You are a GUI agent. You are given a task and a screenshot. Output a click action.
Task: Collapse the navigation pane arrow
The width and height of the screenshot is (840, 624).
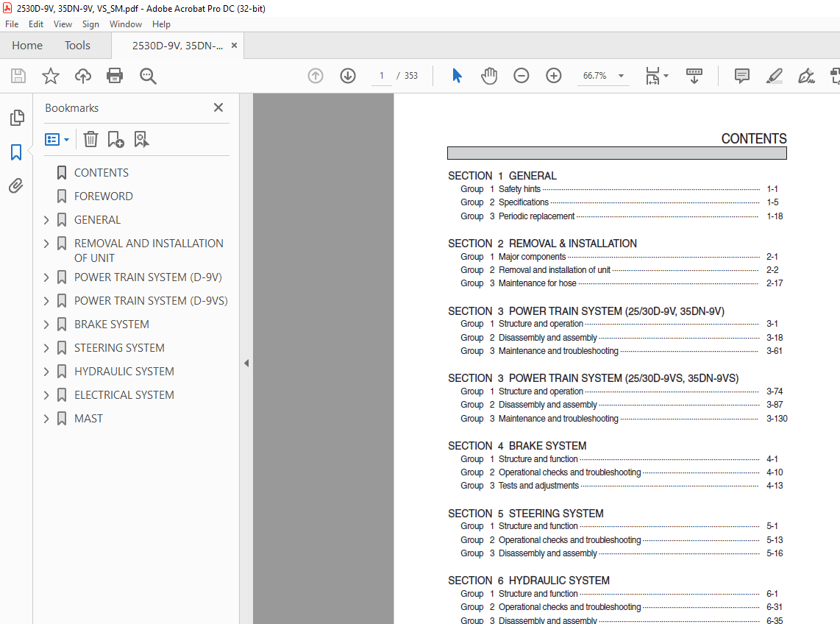coord(246,363)
